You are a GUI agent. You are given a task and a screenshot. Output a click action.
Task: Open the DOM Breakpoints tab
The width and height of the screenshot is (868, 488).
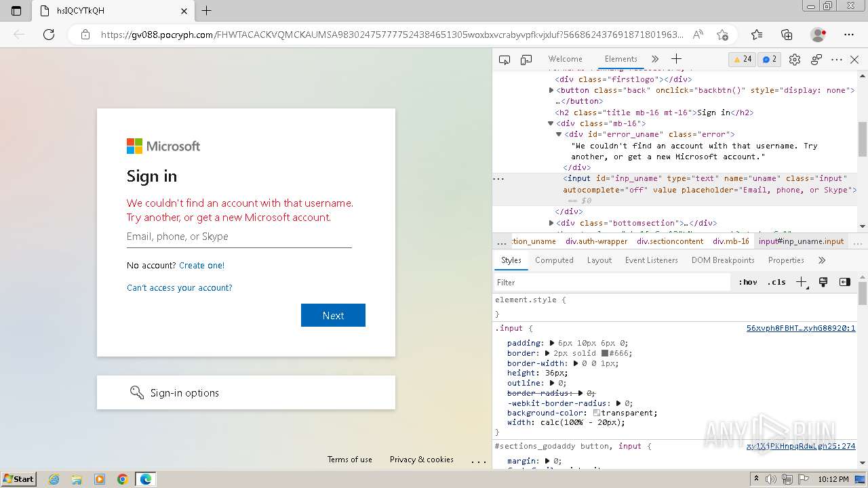click(x=723, y=260)
